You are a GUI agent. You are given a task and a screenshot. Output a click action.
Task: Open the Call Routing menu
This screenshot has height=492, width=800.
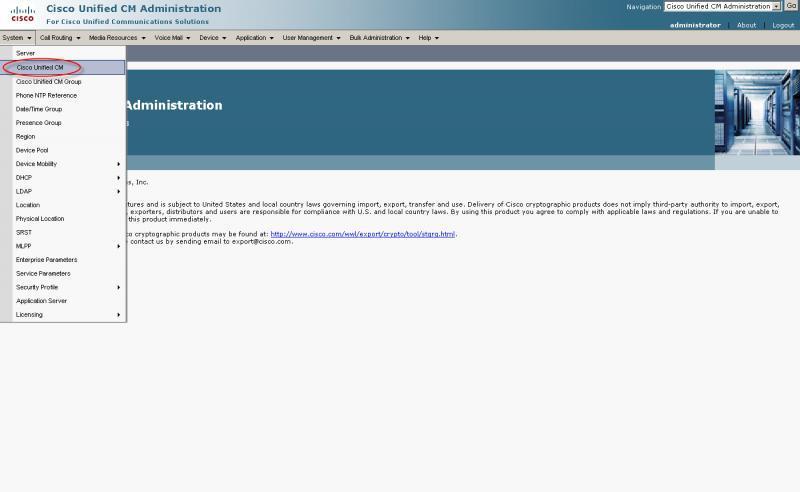tap(60, 38)
